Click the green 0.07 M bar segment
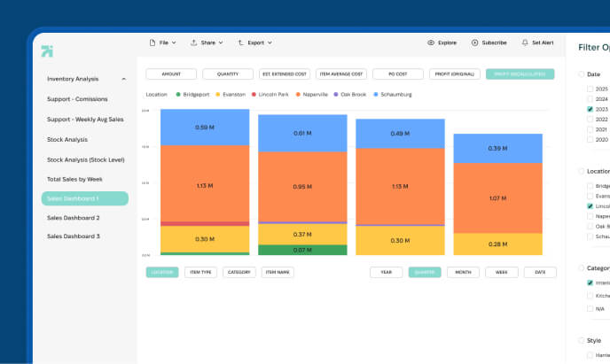 click(301, 250)
